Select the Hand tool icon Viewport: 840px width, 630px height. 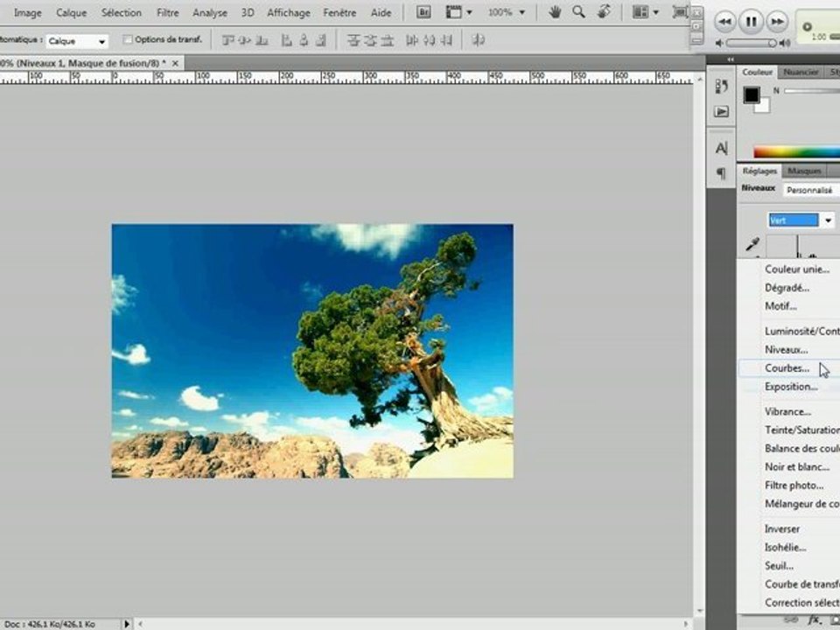[555, 11]
